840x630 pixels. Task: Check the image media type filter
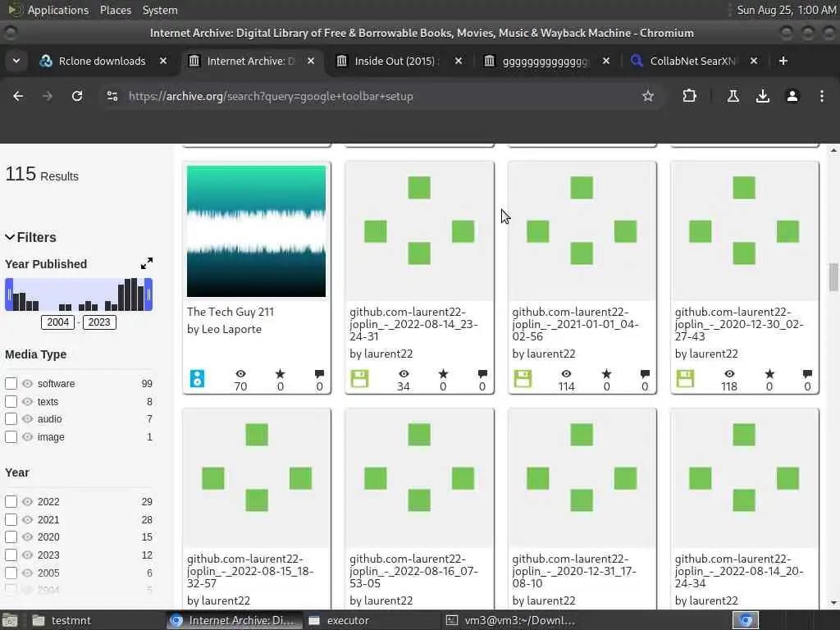click(x=11, y=436)
